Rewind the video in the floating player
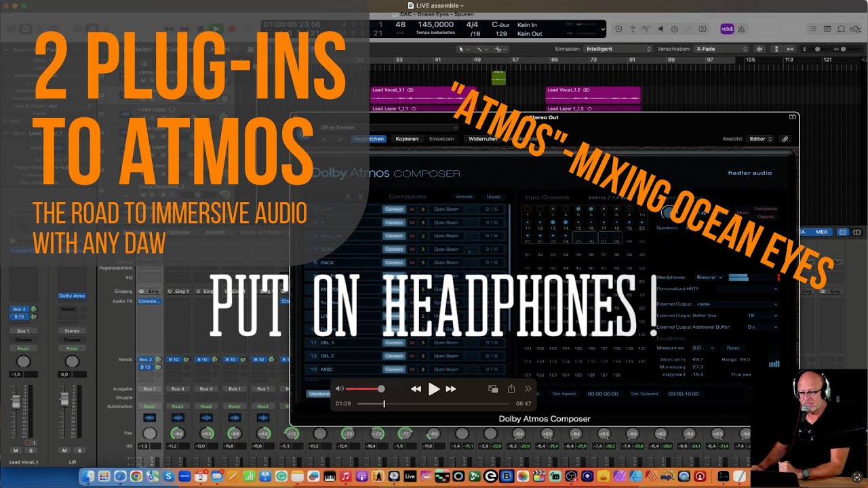This screenshot has height=488, width=868. tap(416, 389)
